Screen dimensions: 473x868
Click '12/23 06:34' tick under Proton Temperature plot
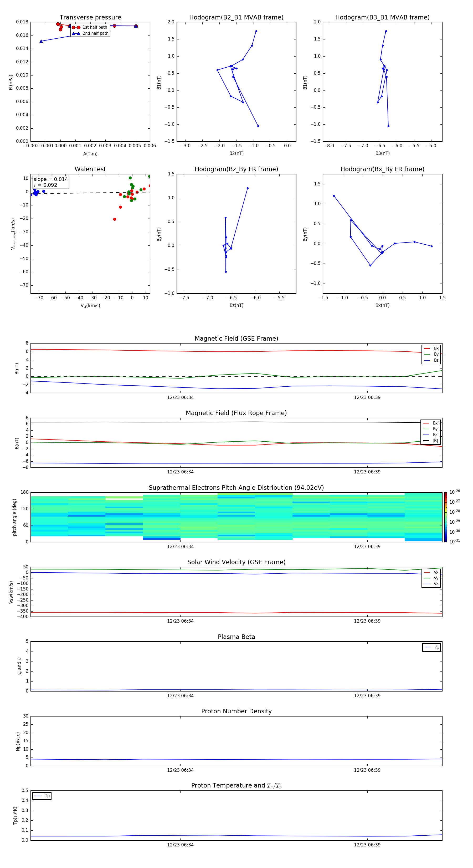pos(181,845)
